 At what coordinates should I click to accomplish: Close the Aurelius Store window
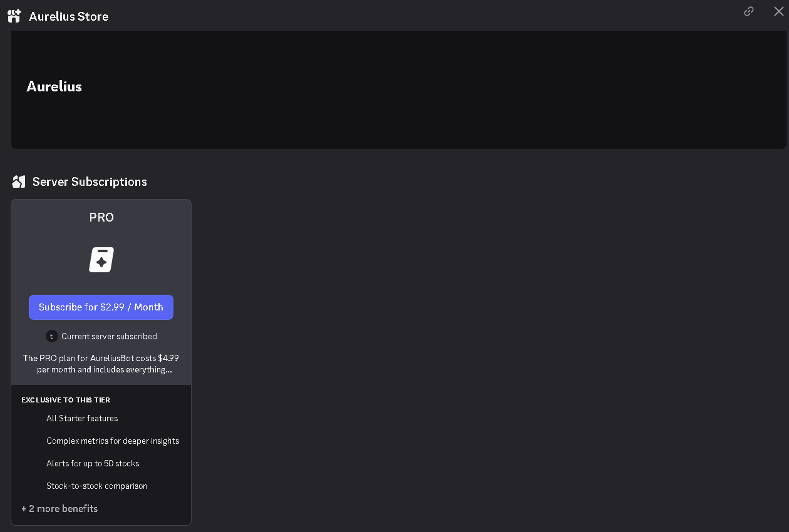[x=778, y=11]
